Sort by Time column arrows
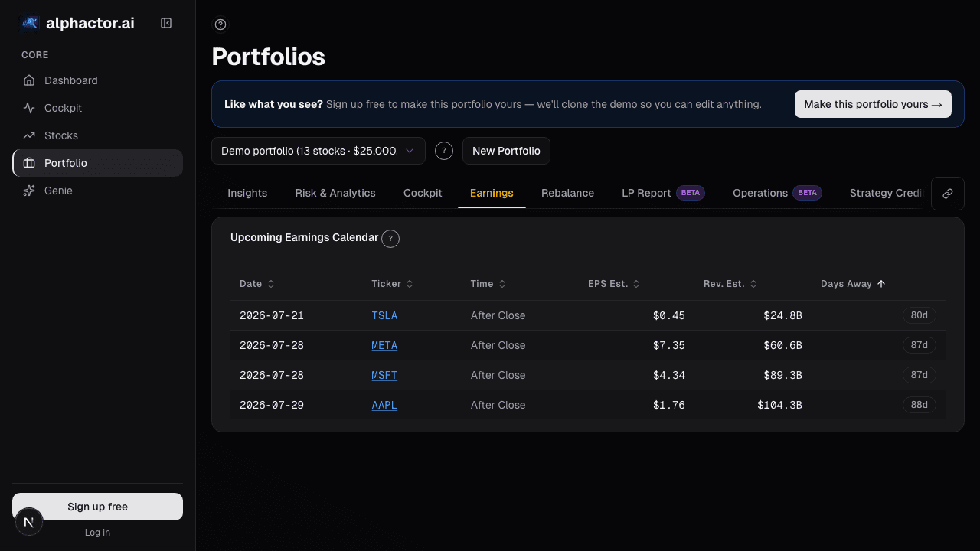980x551 pixels. (x=502, y=284)
